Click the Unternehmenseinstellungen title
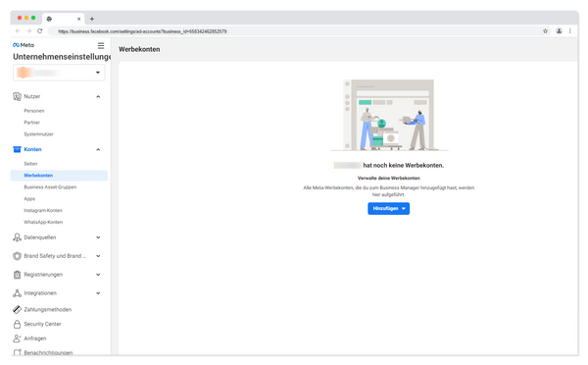The height and width of the screenshot is (365, 588). (62, 57)
